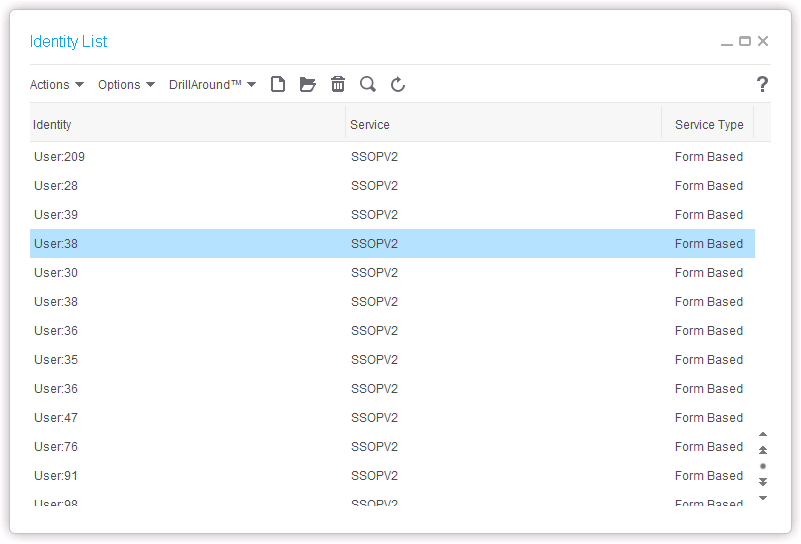The image size is (801, 544).
Task: Click the magnifying glass Search icon
Action: [x=368, y=85]
